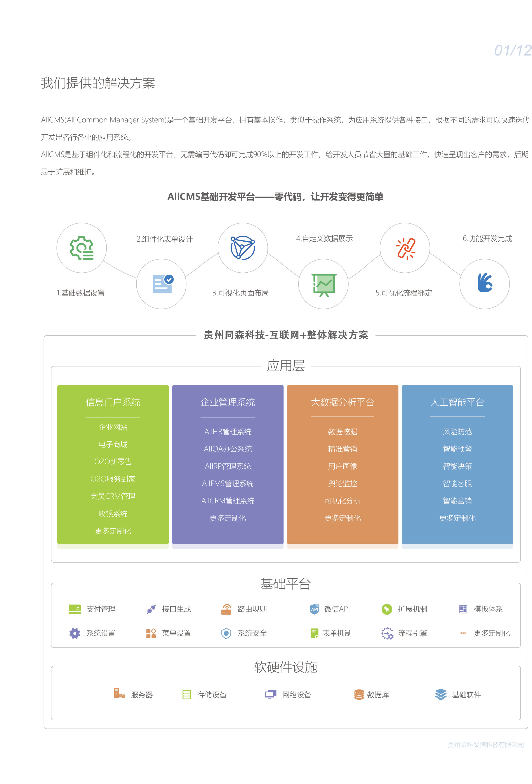
Task: Click step label 4.自定义数据展示
Action: [x=324, y=239]
